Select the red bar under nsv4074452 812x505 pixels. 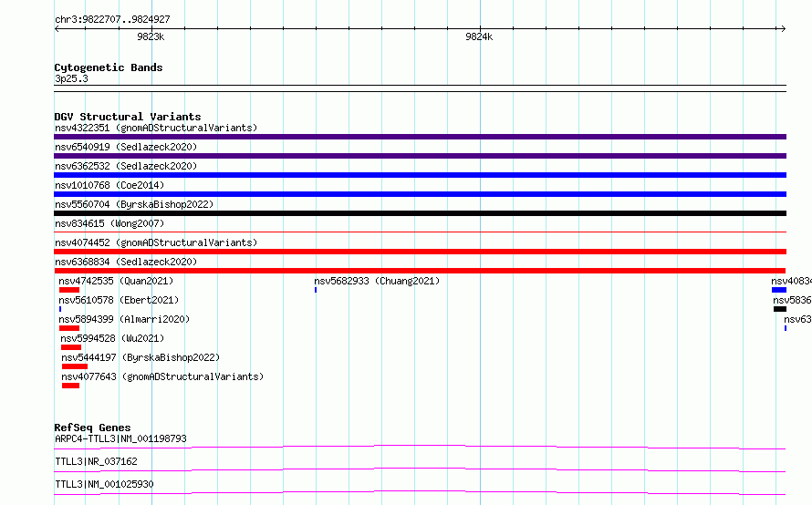point(420,252)
